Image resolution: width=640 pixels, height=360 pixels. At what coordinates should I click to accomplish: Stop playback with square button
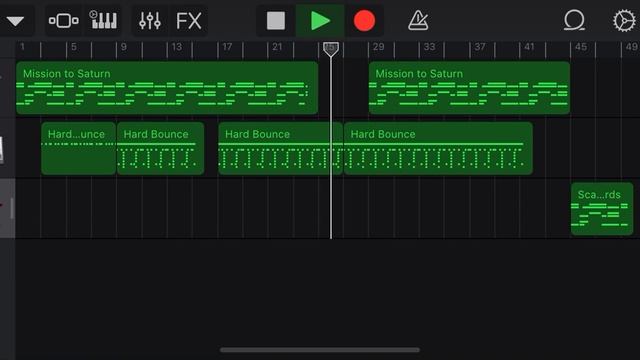[276, 20]
